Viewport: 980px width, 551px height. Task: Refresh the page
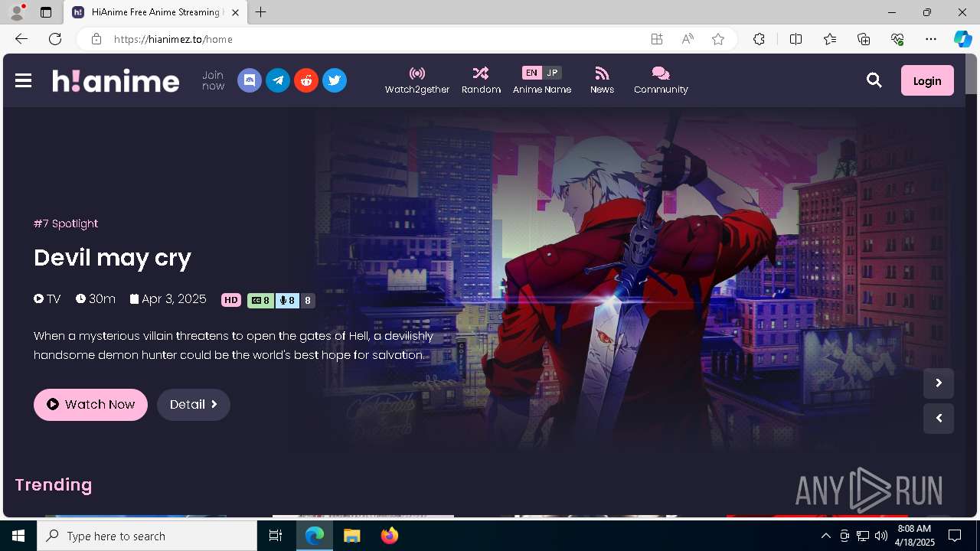click(55, 39)
